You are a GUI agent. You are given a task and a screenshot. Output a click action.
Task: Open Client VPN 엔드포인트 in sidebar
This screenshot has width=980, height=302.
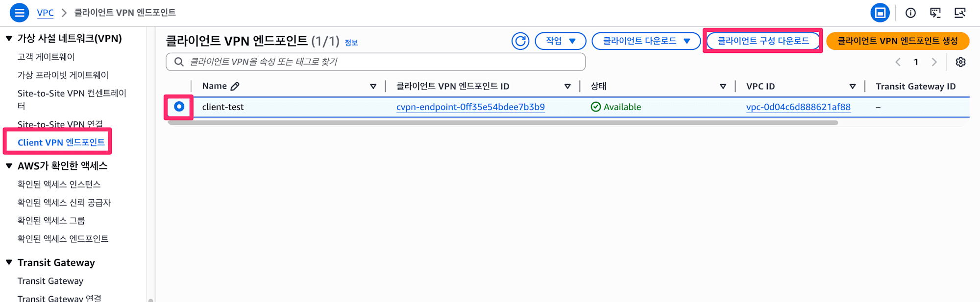tap(61, 142)
